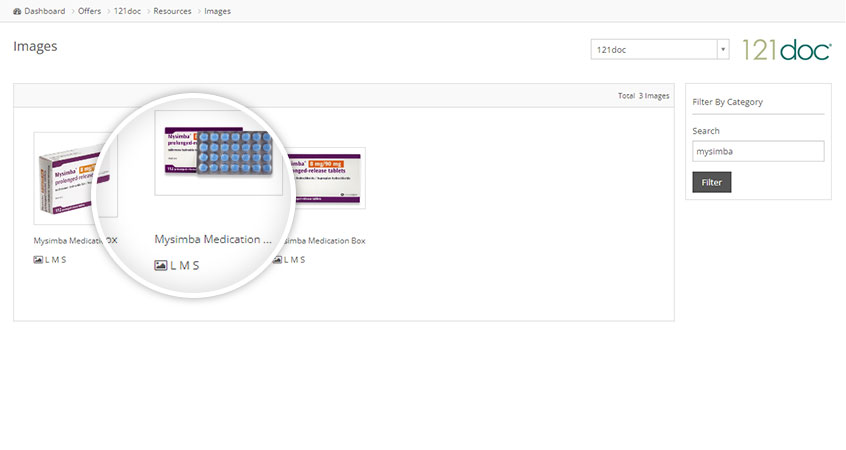The width and height of the screenshot is (846, 450).
Task: Go to Dashboard in breadcrumb
Action: tap(45, 11)
